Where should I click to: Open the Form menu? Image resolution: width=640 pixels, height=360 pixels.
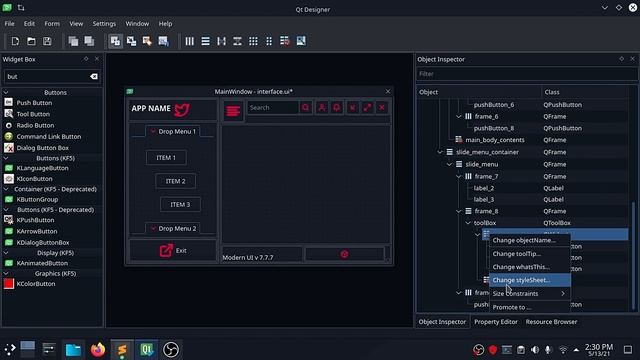click(52, 24)
